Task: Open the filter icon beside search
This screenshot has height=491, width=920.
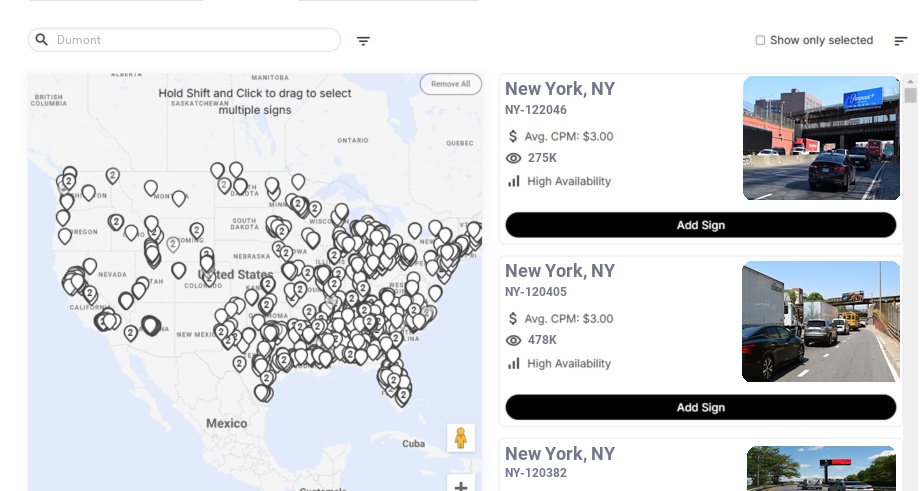Action: point(364,41)
